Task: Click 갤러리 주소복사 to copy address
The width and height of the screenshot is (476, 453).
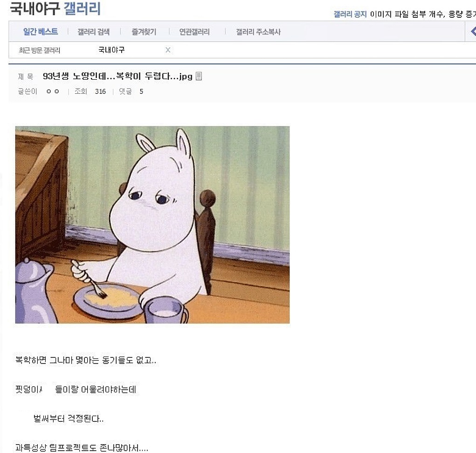Action: [x=258, y=32]
